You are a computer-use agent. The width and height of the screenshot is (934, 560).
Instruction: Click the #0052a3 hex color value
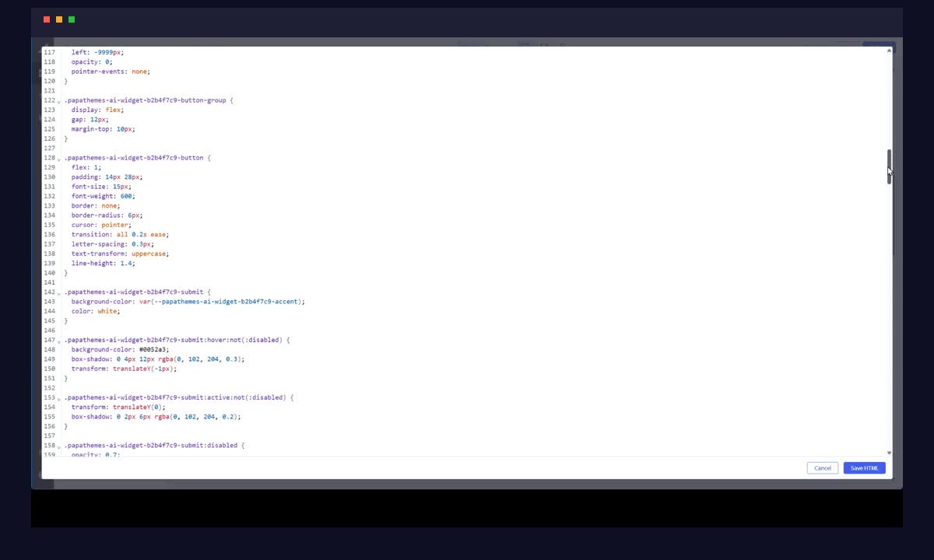[155, 349]
